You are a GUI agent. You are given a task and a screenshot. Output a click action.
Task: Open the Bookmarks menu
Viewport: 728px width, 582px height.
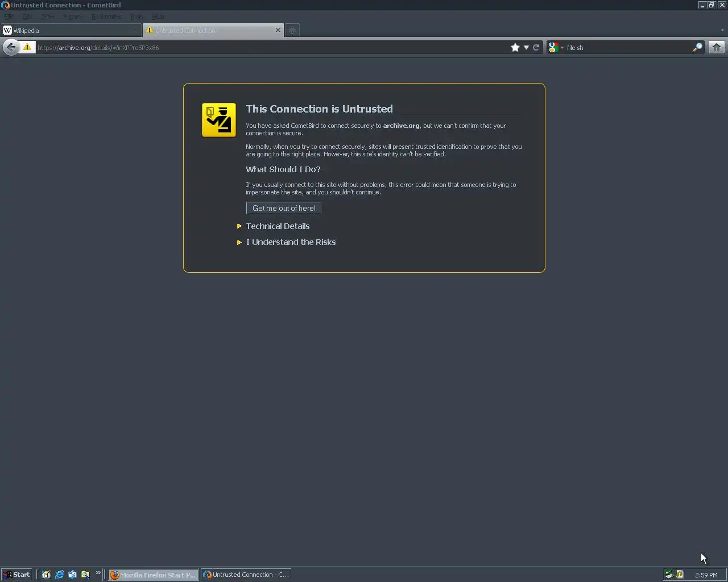tap(106, 16)
